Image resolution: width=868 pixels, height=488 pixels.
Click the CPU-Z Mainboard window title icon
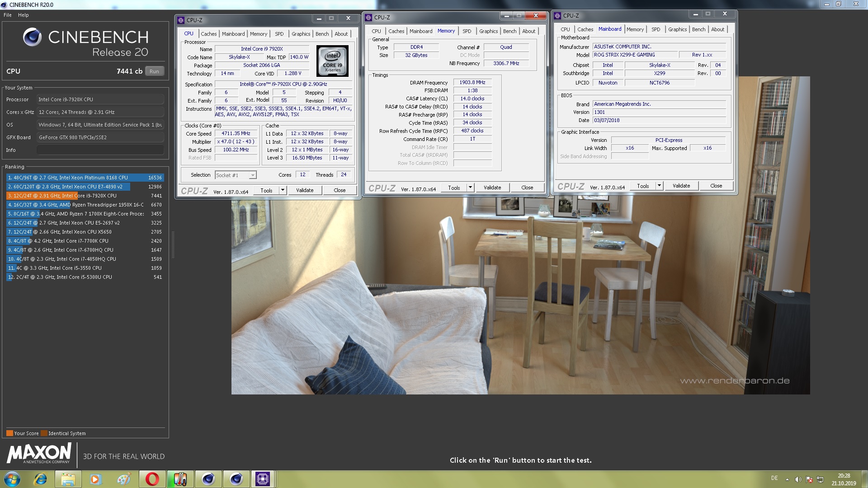(557, 15)
